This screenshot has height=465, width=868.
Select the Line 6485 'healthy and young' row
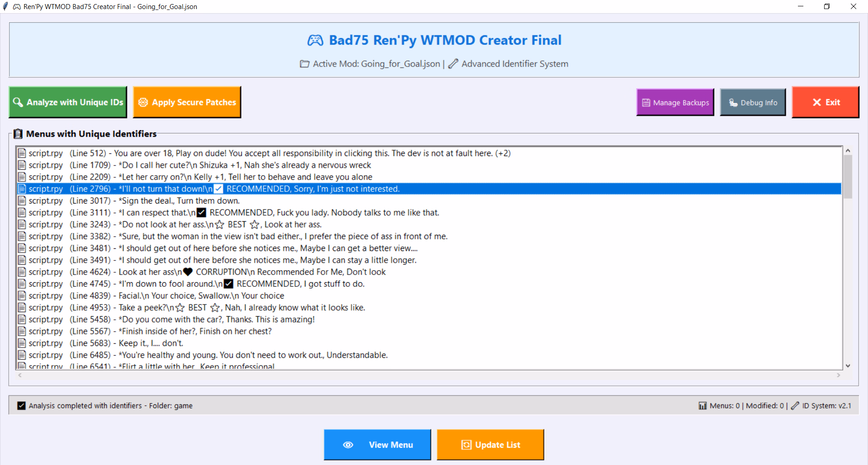pos(429,355)
